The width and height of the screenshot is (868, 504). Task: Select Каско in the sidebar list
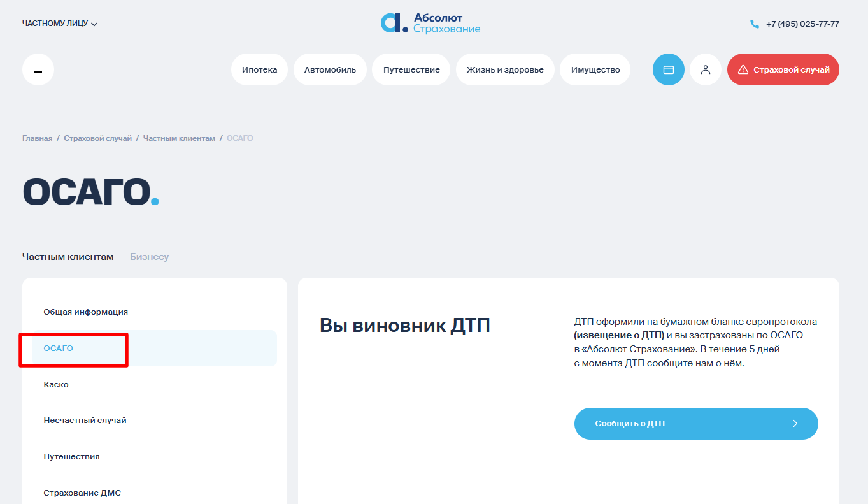(56, 385)
